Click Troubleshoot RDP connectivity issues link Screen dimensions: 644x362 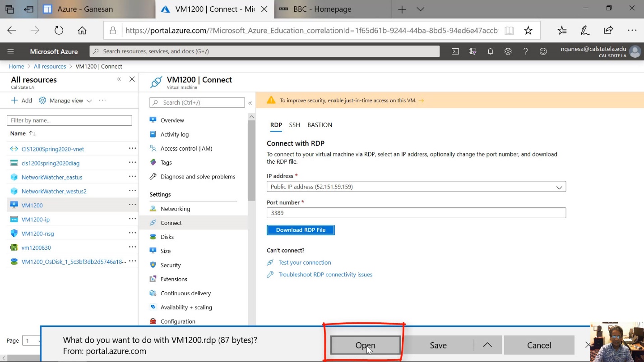(325, 275)
